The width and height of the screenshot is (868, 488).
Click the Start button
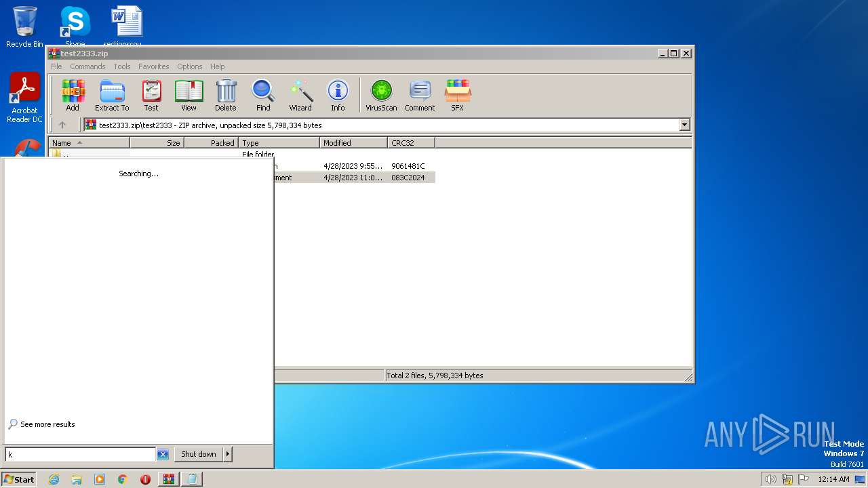pos(19,479)
